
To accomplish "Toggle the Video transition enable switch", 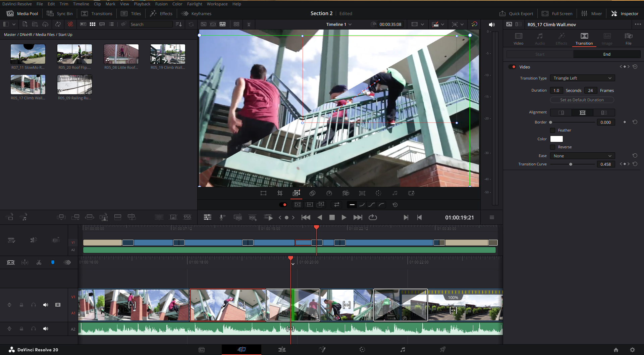I will [x=512, y=67].
